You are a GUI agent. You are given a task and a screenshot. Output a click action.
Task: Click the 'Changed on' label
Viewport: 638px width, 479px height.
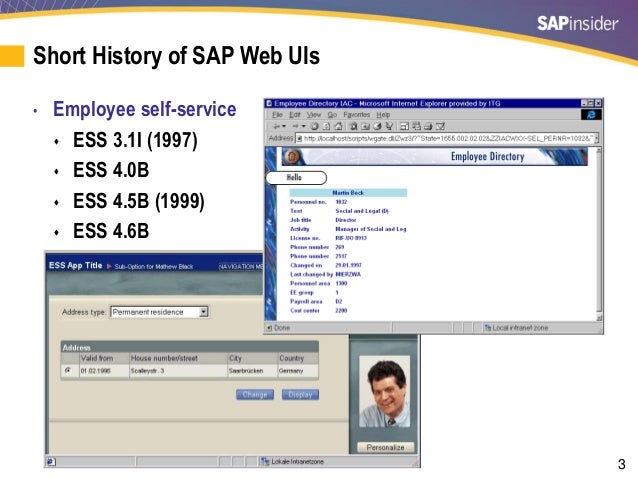(306, 265)
